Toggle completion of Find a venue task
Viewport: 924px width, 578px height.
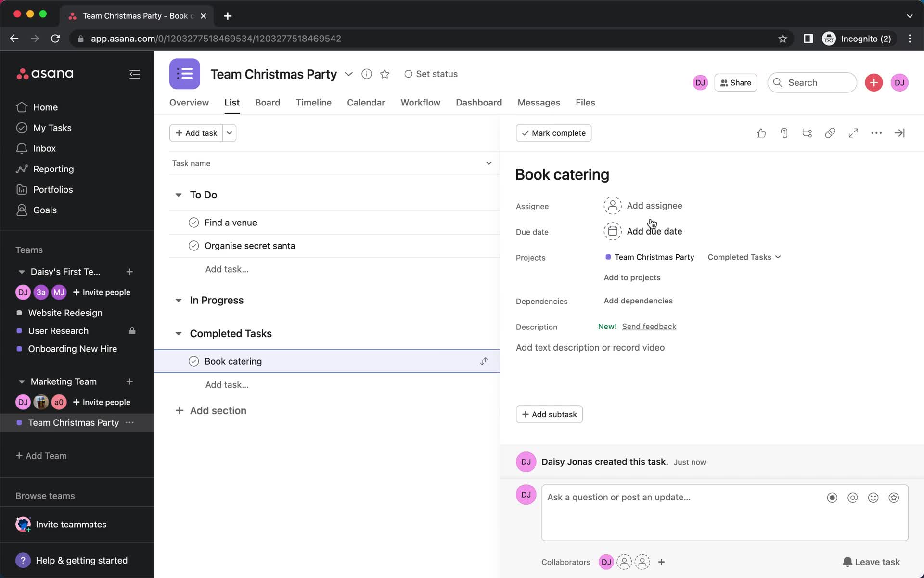(193, 223)
